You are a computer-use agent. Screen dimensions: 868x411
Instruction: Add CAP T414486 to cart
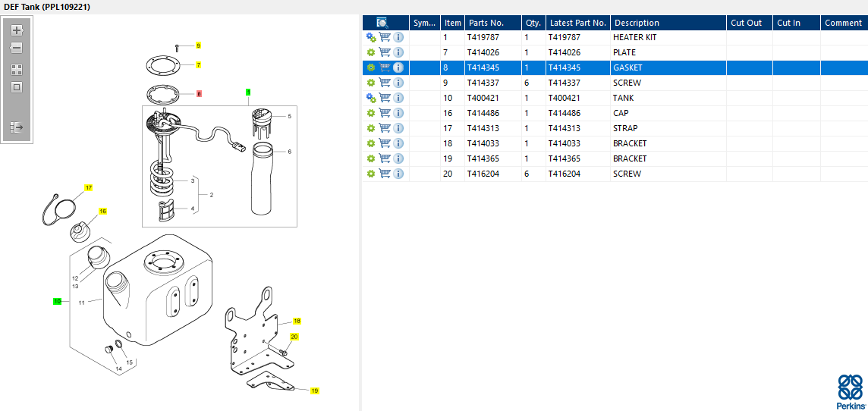click(x=385, y=113)
